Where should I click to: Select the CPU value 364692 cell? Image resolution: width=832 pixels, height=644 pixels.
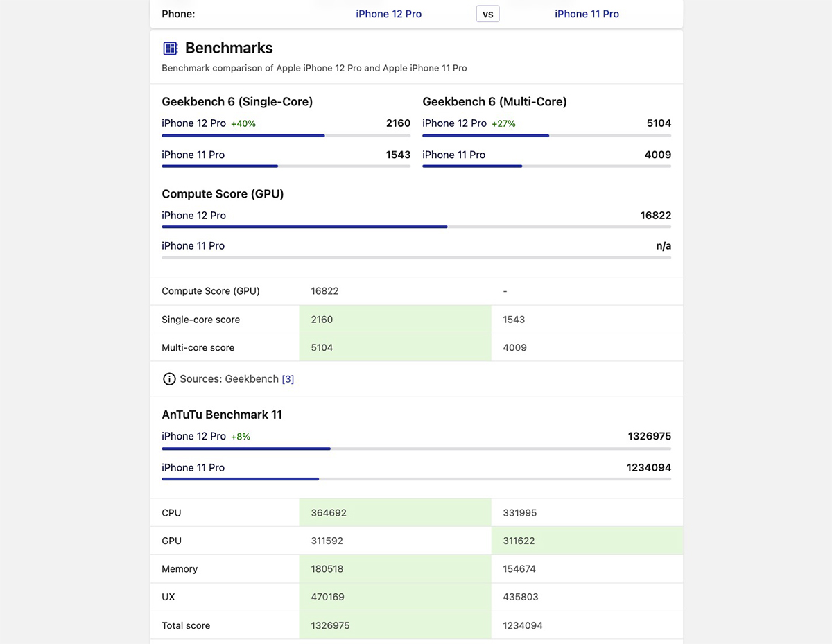click(329, 513)
